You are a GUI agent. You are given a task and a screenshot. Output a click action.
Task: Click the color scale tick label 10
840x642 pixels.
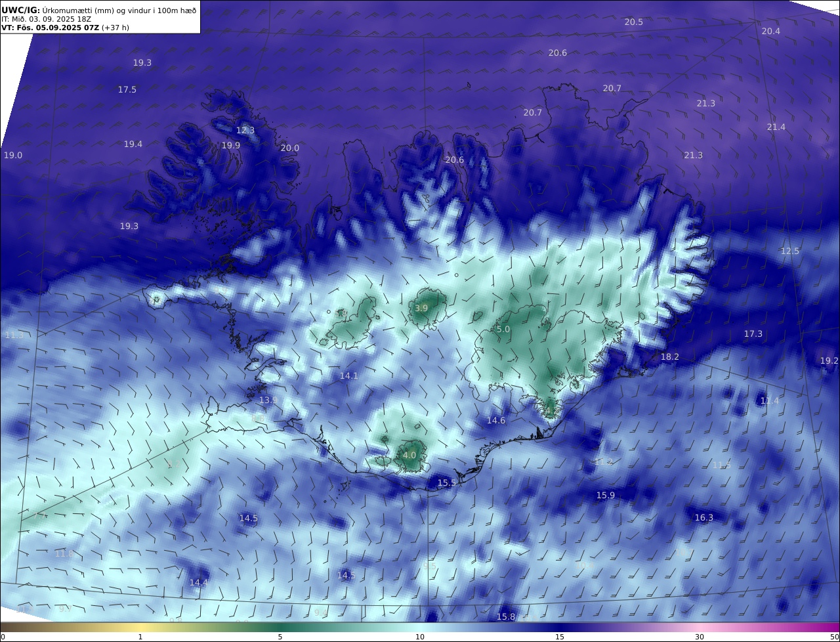[x=420, y=637]
